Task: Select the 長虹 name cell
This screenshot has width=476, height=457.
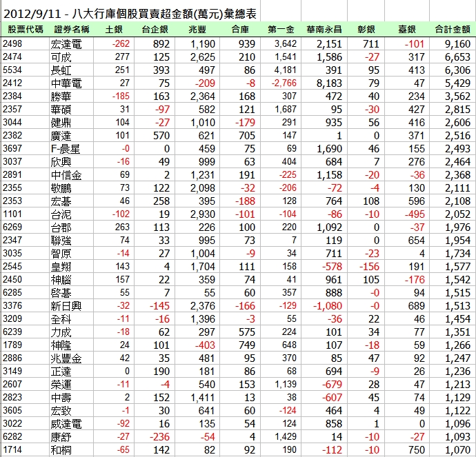Action: [61, 70]
